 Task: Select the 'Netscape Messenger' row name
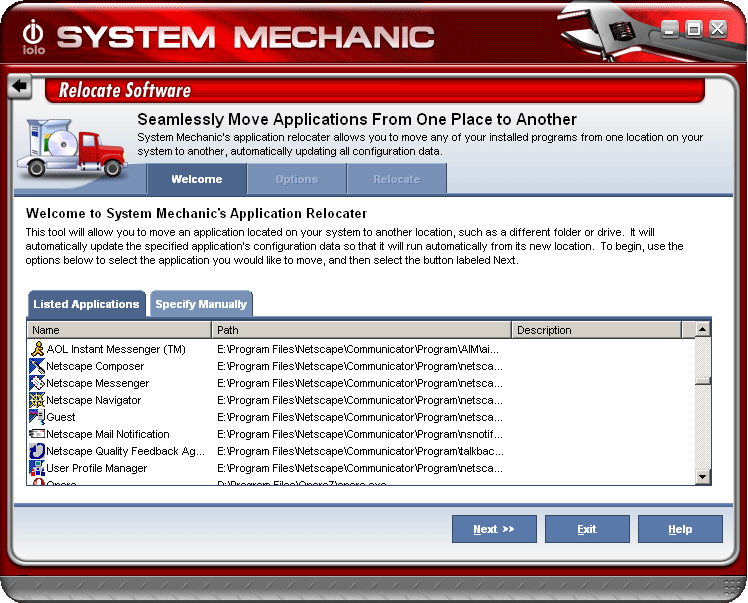97,383
